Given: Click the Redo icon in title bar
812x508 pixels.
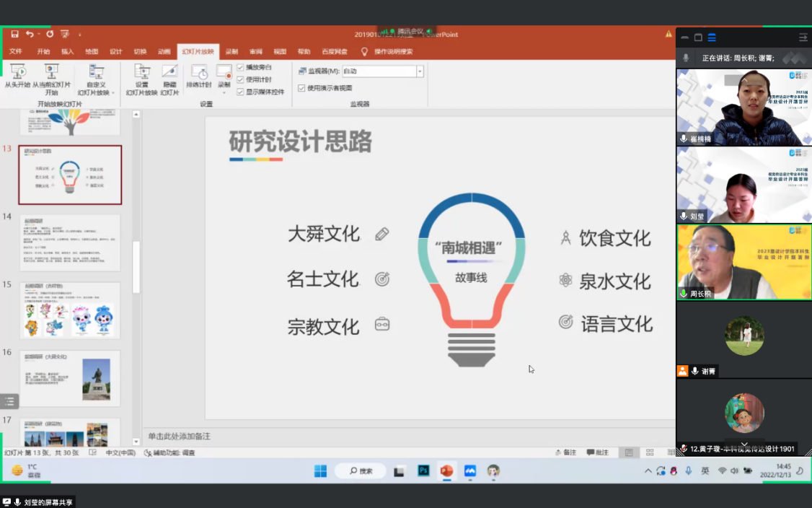Looking at the screenshot, I should [50, 34].
